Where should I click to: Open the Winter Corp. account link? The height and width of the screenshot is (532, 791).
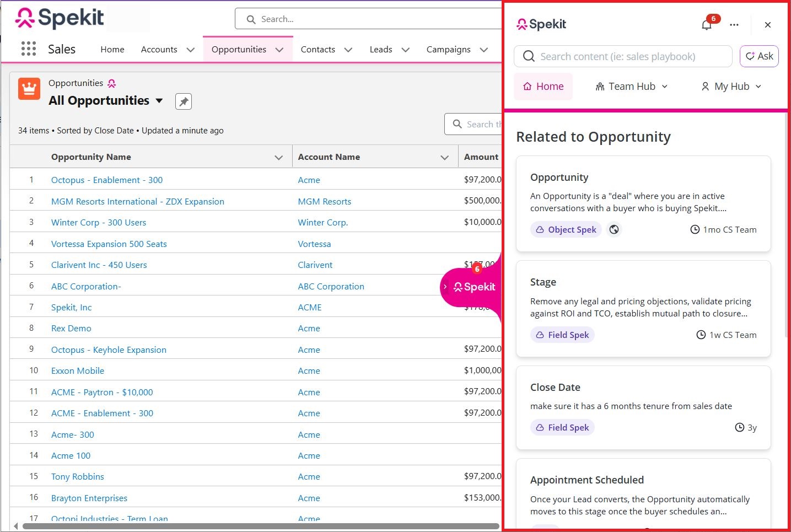[x=323, y=222]
